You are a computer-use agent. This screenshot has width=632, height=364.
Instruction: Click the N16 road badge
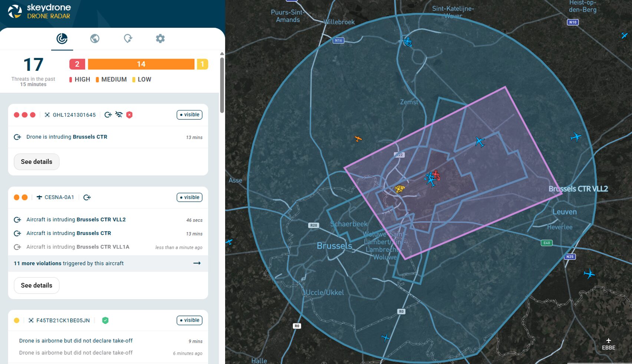point(338,40)
